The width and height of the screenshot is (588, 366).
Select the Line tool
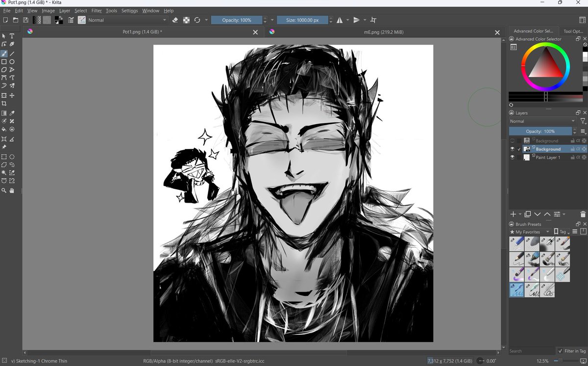(12, 53)
